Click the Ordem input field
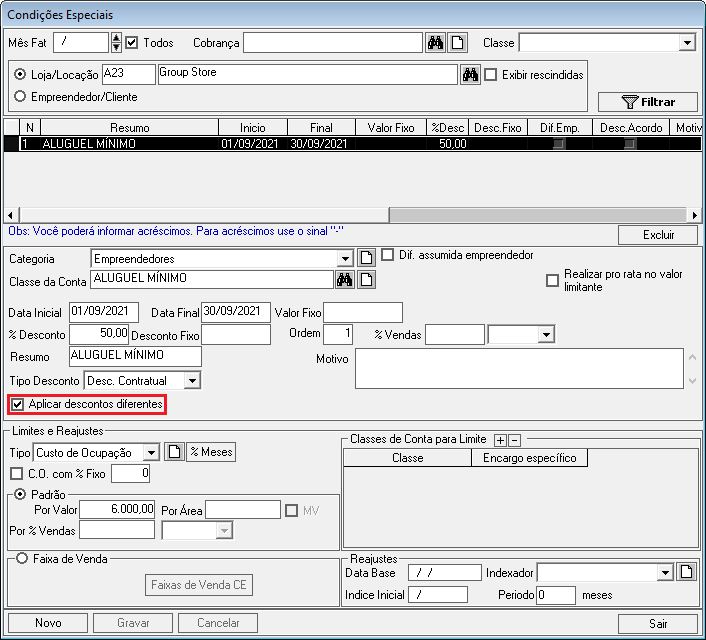This screenshot has height=640, width=706. pyautogui.click(x=338, y=334)
